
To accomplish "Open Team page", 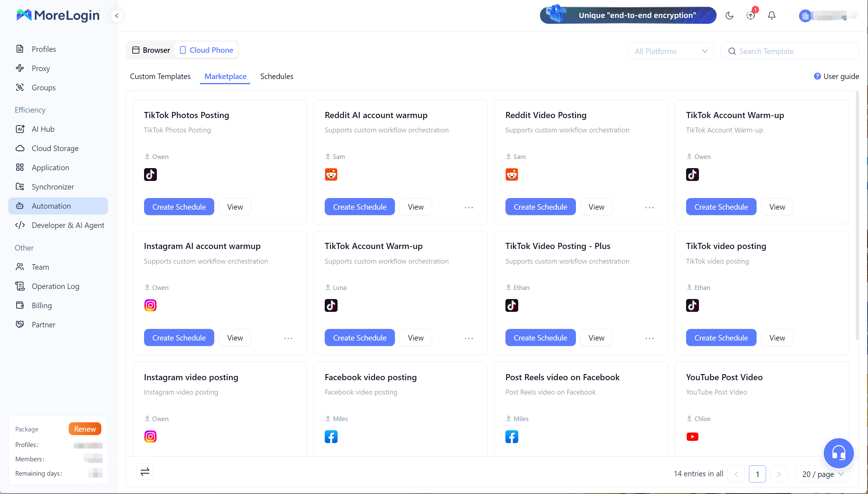I will 58,267.
